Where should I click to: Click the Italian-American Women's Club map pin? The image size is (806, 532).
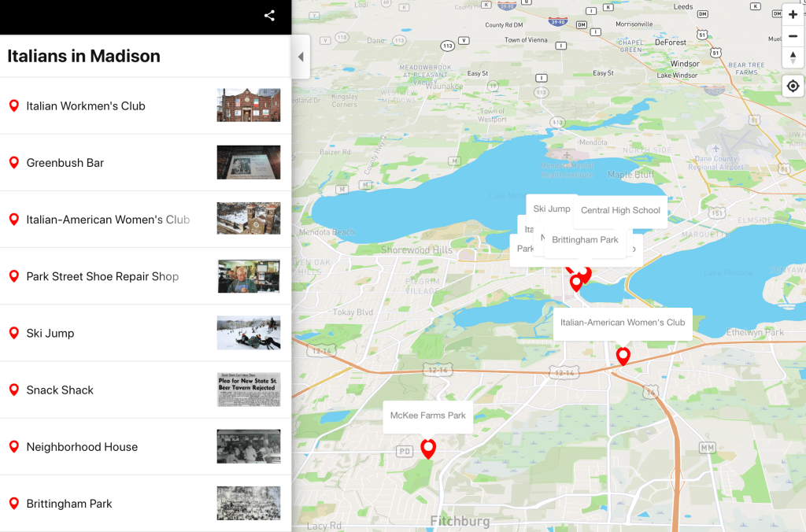click(x=623, y=356)
